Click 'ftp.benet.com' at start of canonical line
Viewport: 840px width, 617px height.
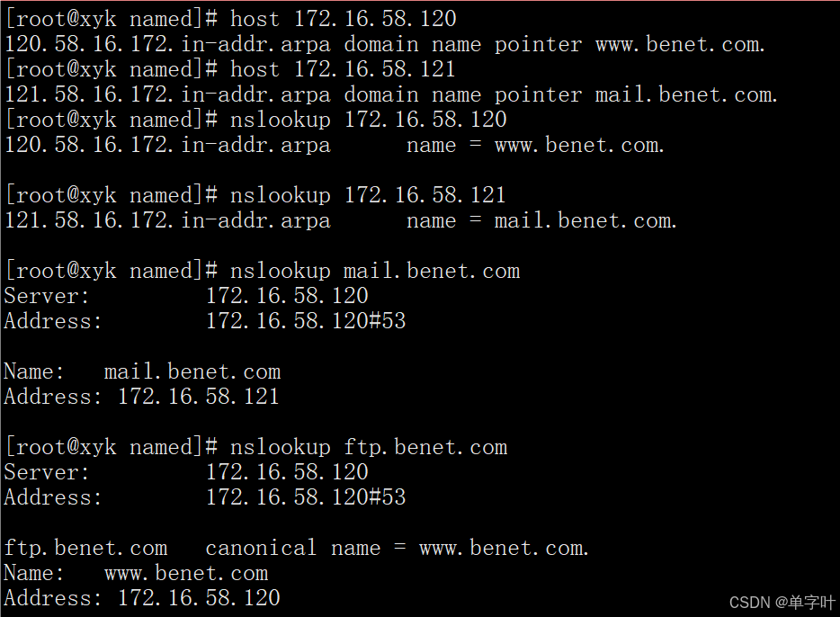(x=85, y=548)
